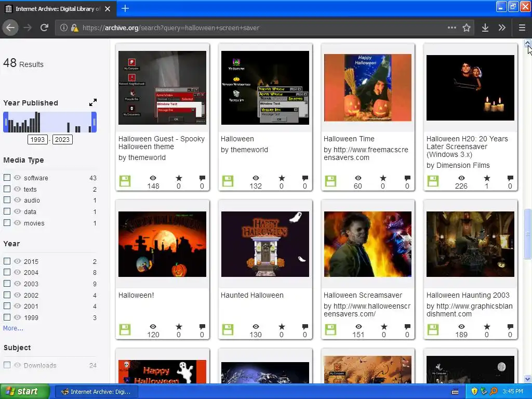Click the left handle of the year range slider
The height and width of the screenshot is (399, 532).
click(6, 122)
